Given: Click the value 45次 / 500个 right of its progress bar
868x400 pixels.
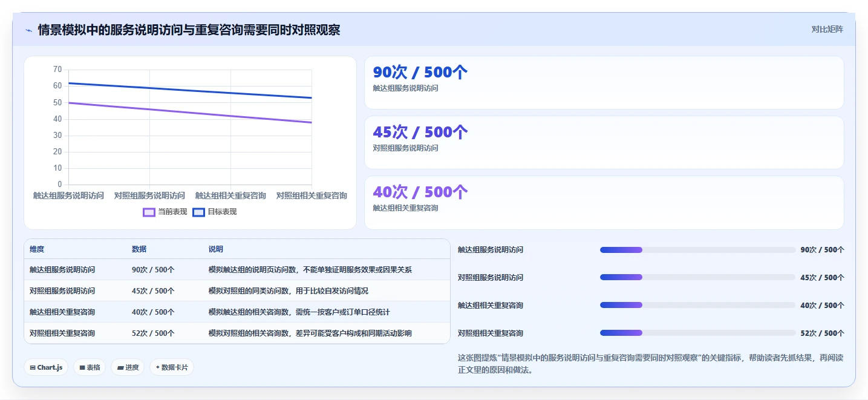Looking at the screenshot, I should [823, 278].
